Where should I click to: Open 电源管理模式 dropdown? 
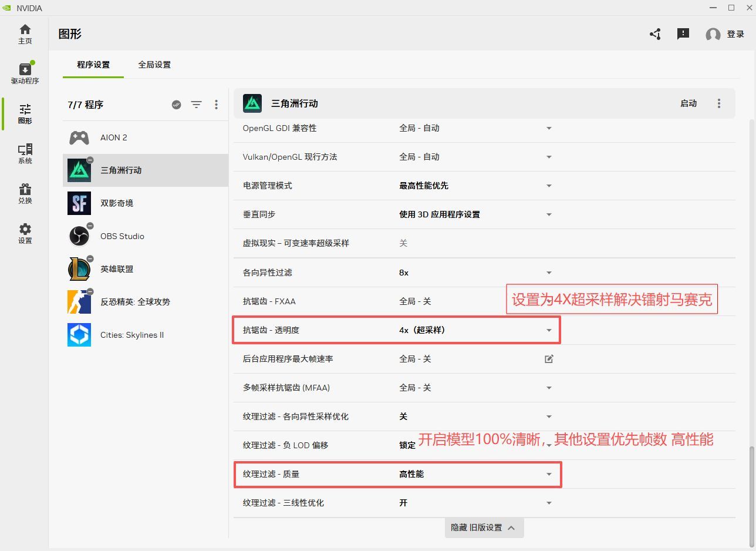(549, 186)
